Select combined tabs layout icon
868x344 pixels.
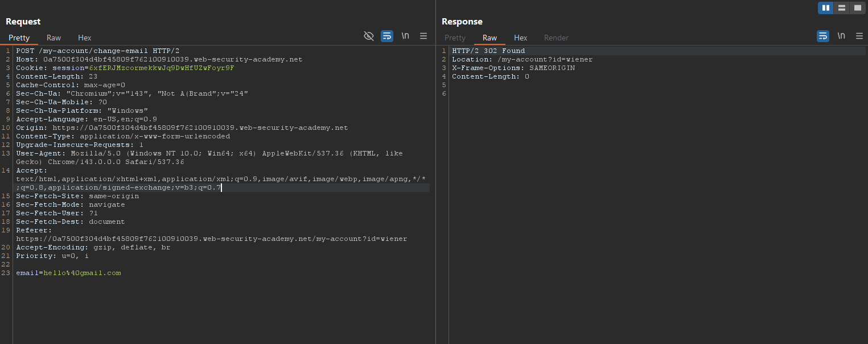857,8
